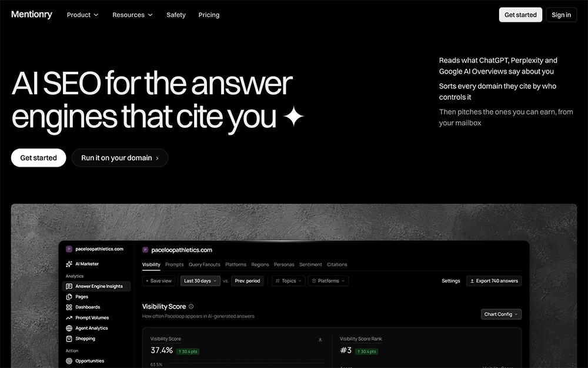Expand the Product menu chevron
The height and width of the screenshot is (368, 588).
pos(96,15)
